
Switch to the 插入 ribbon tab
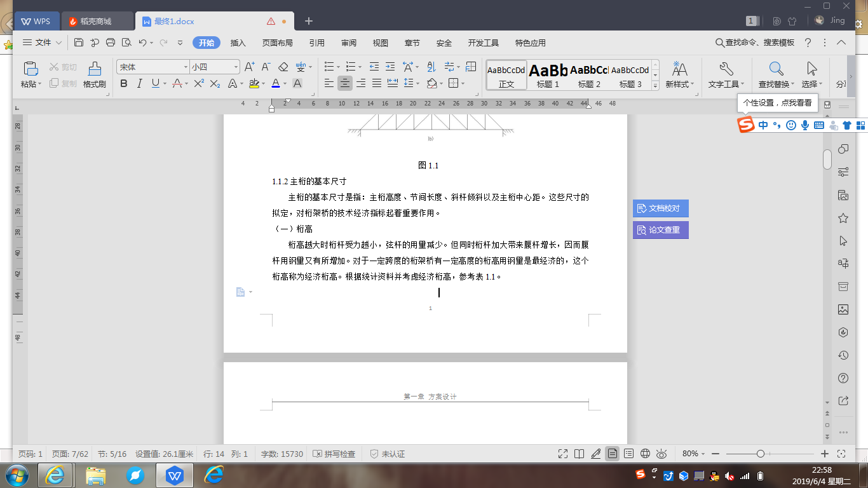click(238, 43)
